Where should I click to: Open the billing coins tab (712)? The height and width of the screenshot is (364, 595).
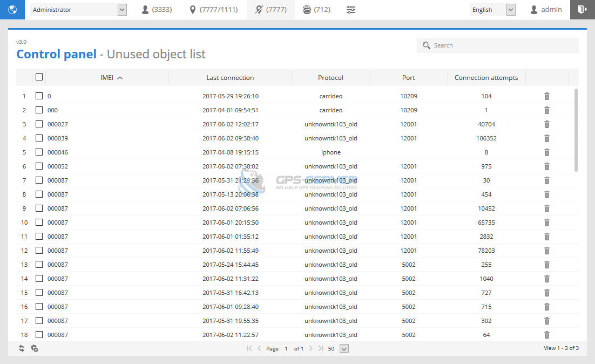[x=316, y=10]
